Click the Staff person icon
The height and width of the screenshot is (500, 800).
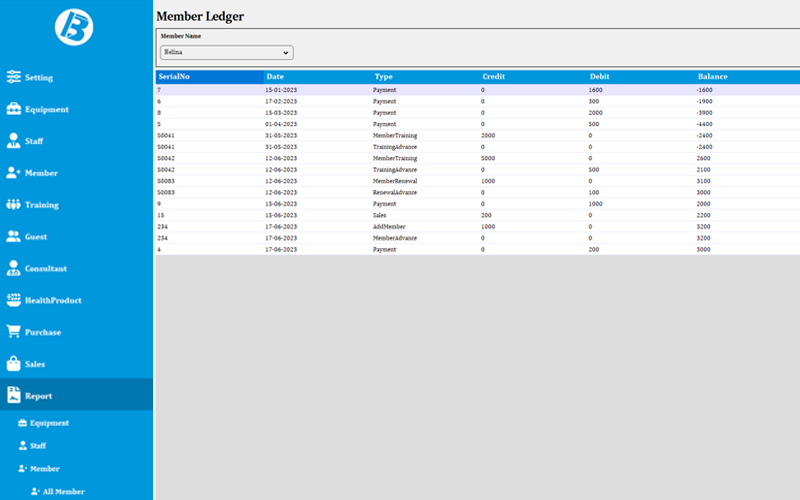[14, 141]
